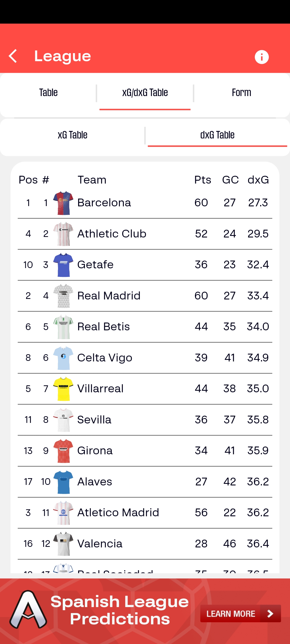This screenshot has height=644, width=290.
Task: Tap Girona's red jersey icon
Action: [x=63, y=451]
